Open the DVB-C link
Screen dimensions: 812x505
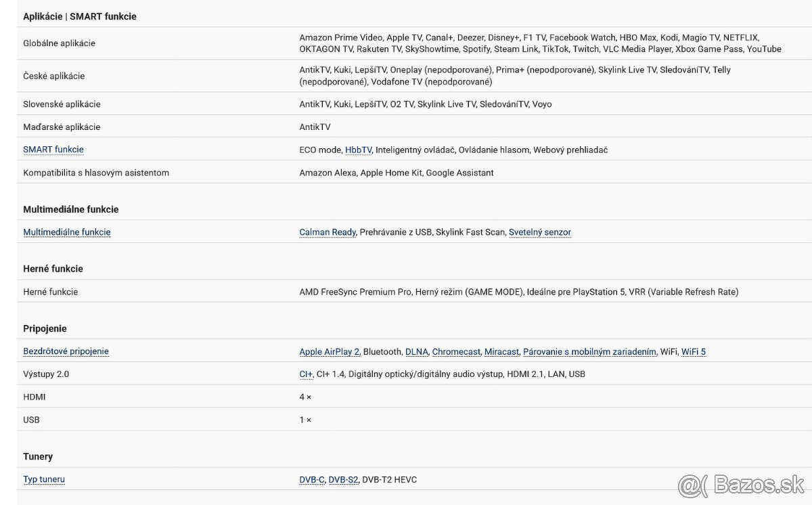pyautogui.click(x=312, y=480)
